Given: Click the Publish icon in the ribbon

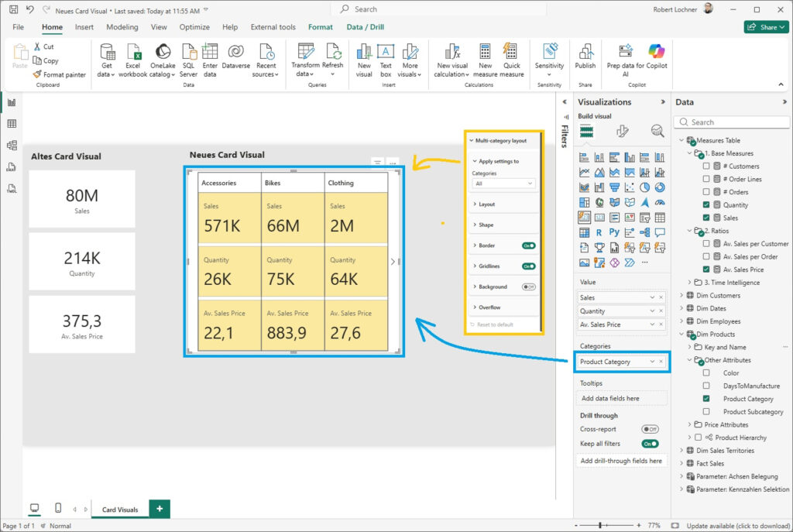Looking at the screenshot, I should (x=585, y=53).
